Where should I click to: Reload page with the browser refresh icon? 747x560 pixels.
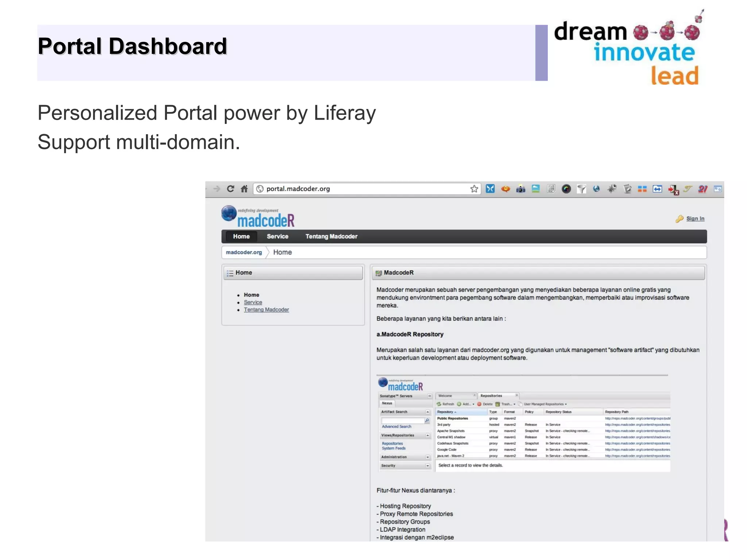230,188
